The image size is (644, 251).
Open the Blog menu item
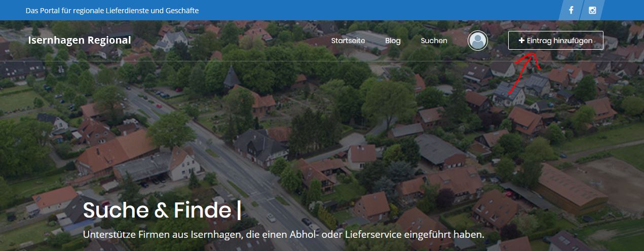(x=393, y=41)
